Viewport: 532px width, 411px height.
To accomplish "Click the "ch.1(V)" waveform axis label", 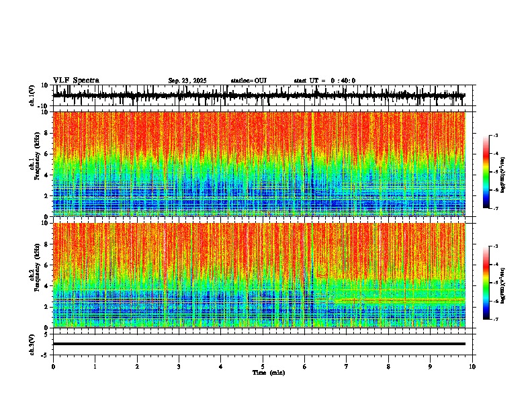I will point(32,95).
